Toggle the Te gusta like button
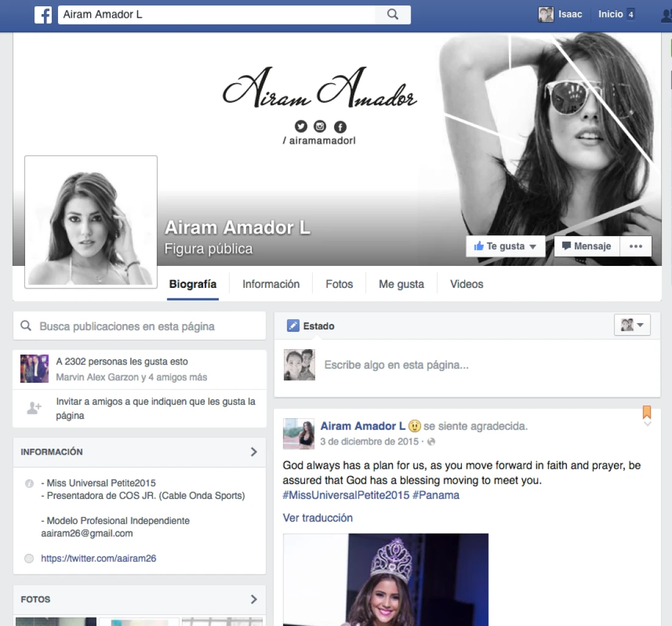Image resolution: width=672 pixels, height=626 pixels. click(505, 246)
